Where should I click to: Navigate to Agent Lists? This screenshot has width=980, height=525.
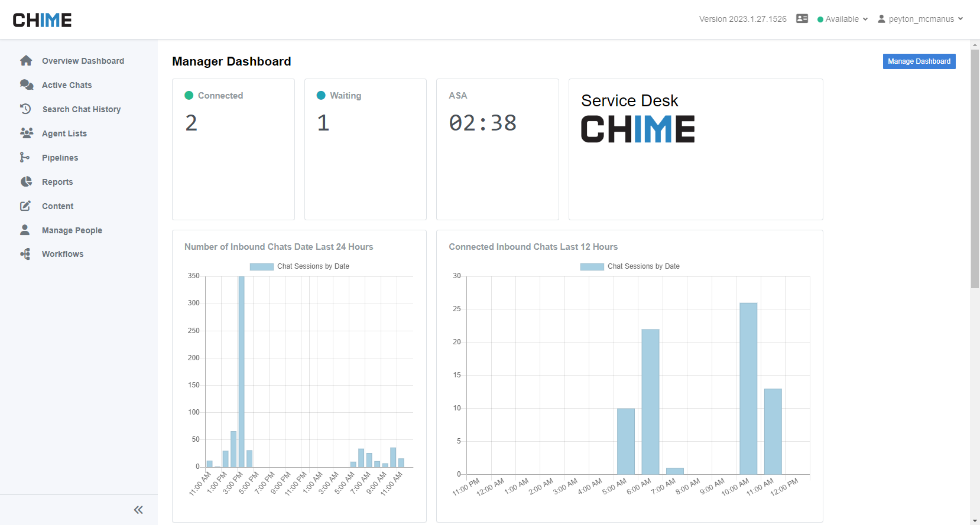click(x=64, y=133)
